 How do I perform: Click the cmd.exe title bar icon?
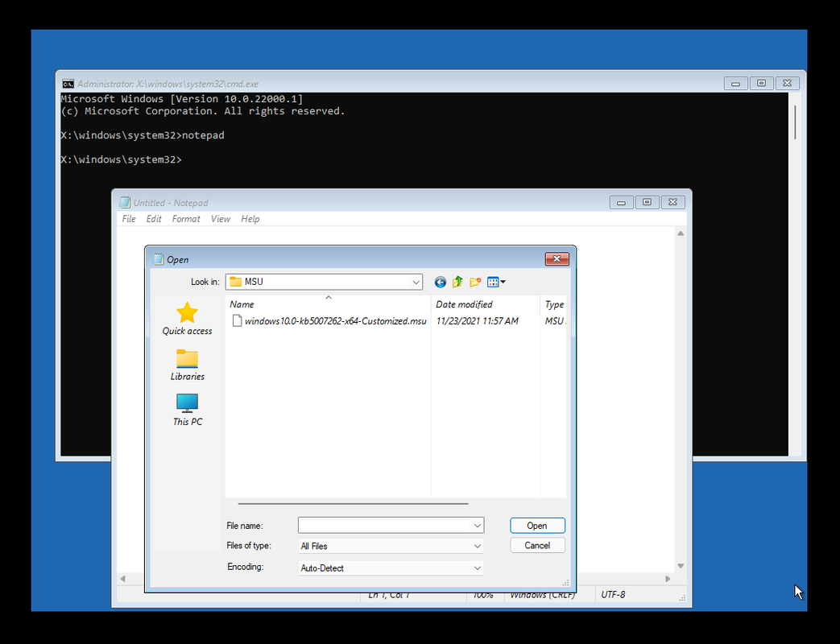68,84
